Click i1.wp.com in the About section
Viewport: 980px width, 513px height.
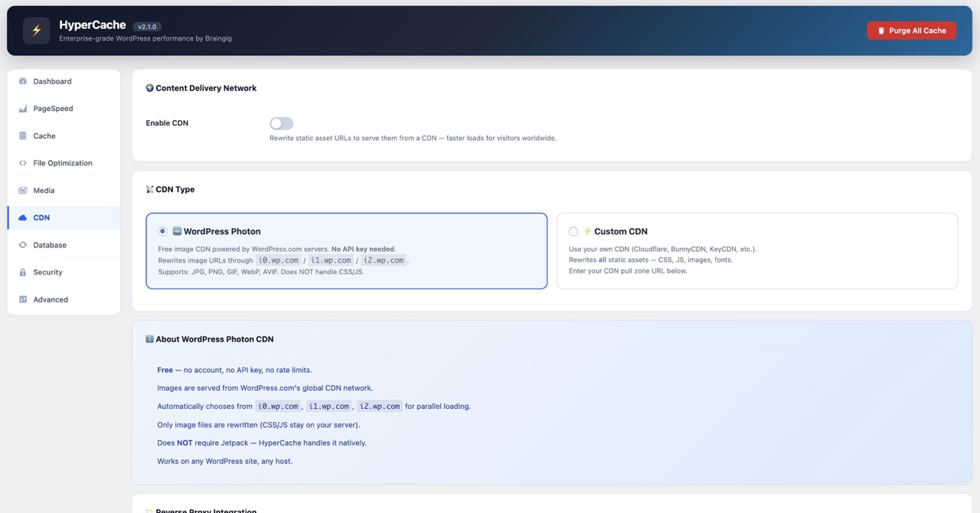(328, 407)
